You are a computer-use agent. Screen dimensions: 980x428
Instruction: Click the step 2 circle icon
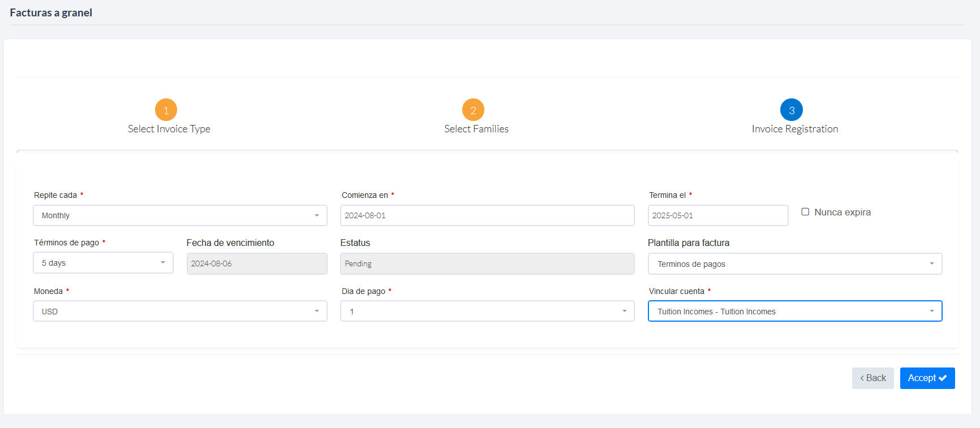[473, 110]
